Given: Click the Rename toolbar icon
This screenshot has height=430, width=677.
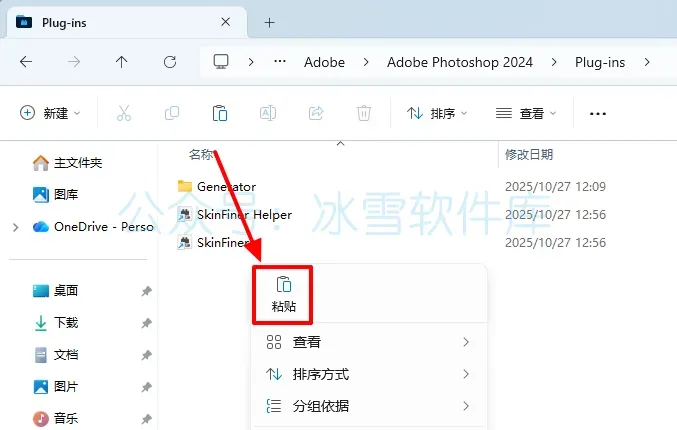Looking at the screenshot, I should (x=268, y=113).
